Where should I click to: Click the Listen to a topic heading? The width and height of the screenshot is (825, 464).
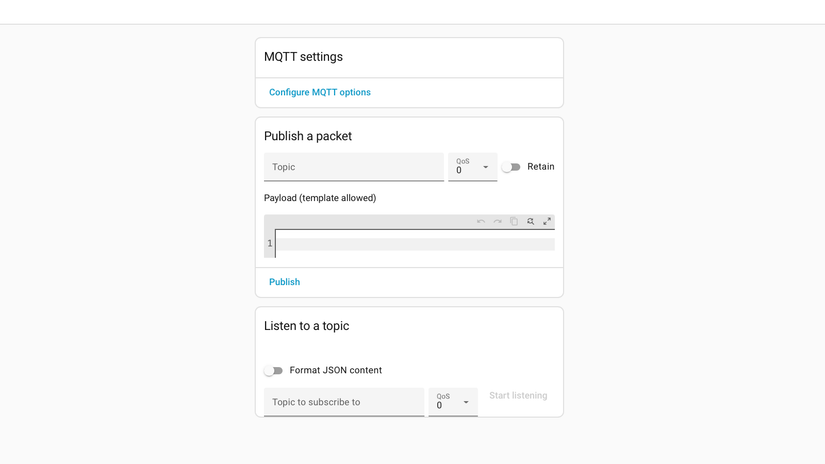click(x=306, y=326)
